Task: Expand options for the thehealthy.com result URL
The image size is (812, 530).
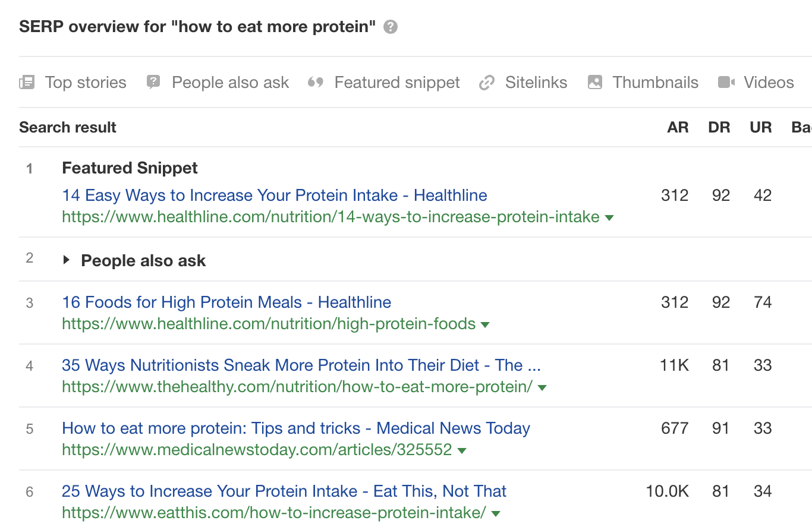Action: (542, 387)
